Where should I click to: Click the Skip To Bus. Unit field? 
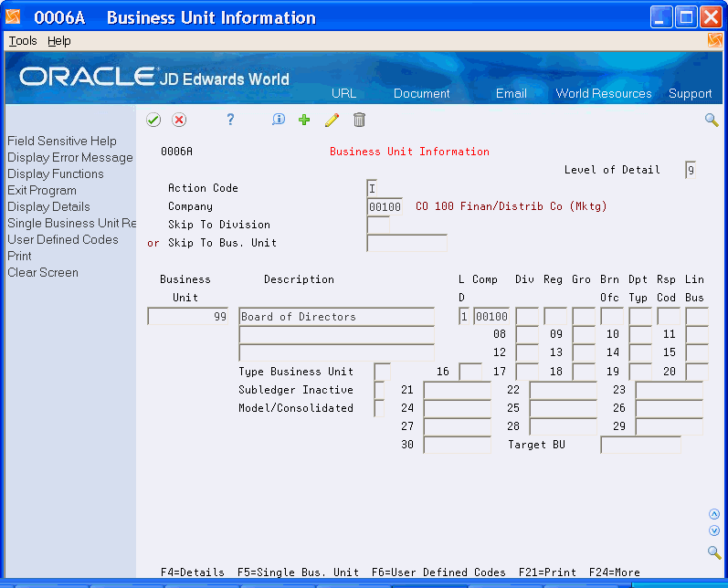click(x=406, y=243)
